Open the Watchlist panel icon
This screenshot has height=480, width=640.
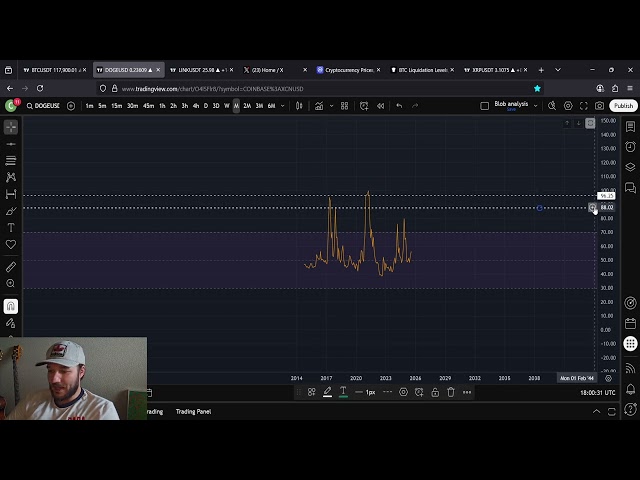(x=630, y=127)
